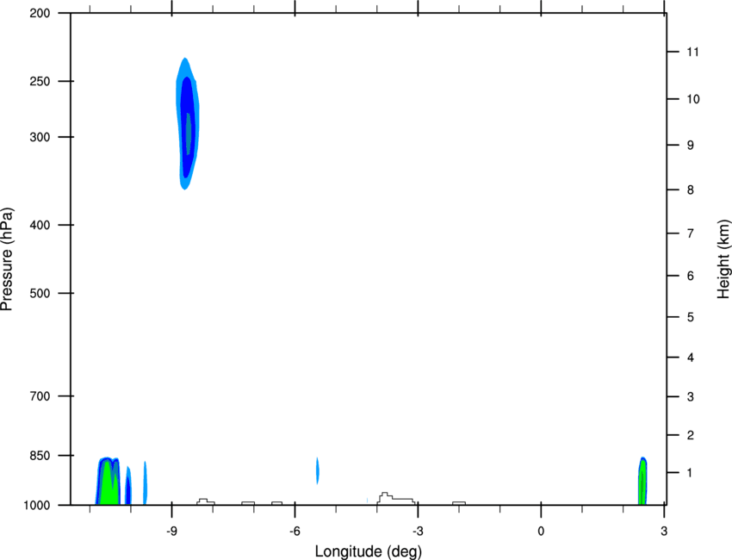732x560 pixels.
Task: Click the terrain outline near longitude -3.5
Action: click(x=396, y=498)
